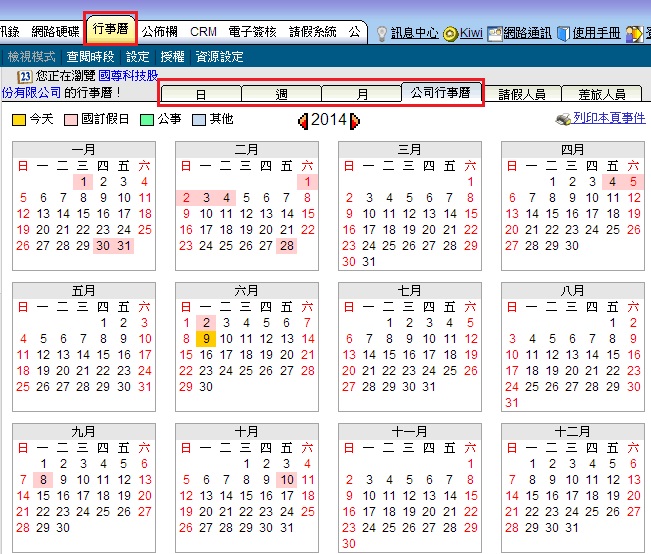Go to previous year with left arrow
The image size is (651, 554).
tap(303, 121)
